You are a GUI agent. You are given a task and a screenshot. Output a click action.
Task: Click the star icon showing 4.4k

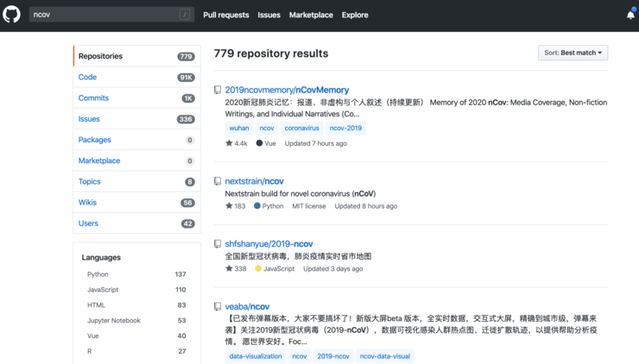229,143
